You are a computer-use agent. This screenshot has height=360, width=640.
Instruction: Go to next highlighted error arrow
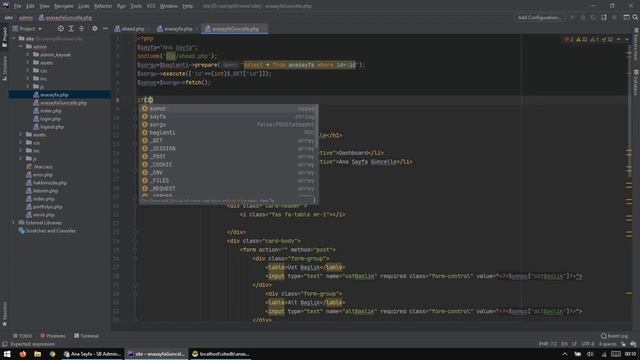click(x=627, y=40)
